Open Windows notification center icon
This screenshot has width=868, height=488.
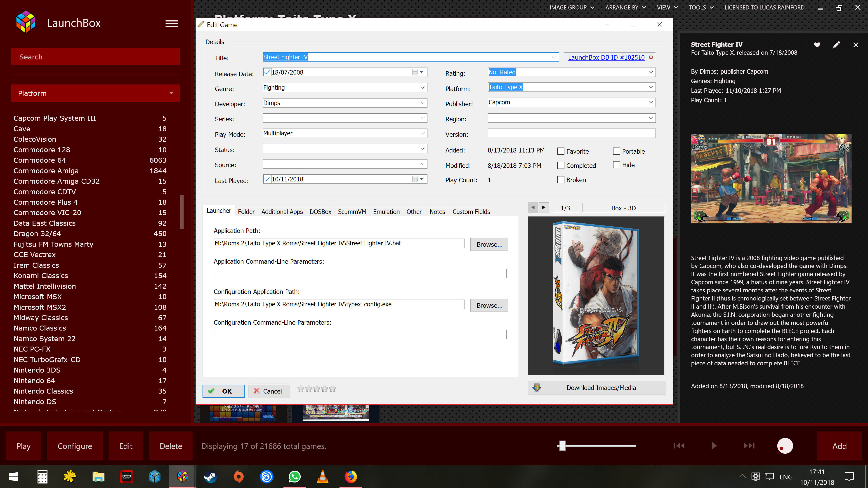(x=849, y=476)
